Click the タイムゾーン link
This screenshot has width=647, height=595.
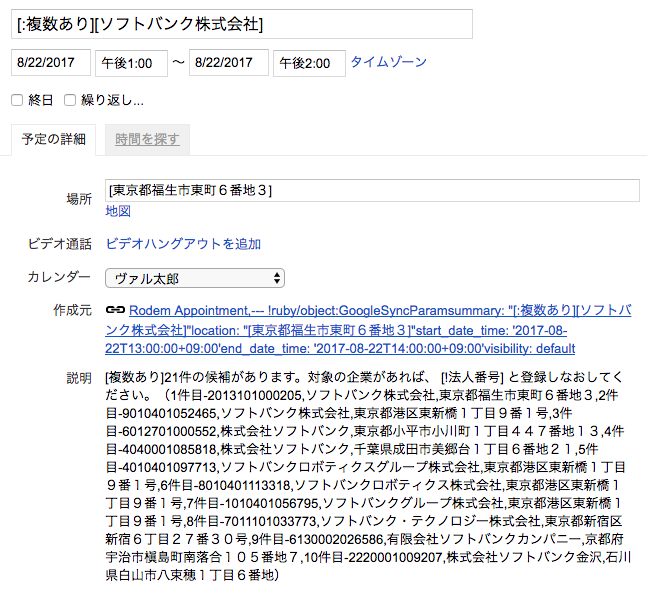[x=388, y=62]
